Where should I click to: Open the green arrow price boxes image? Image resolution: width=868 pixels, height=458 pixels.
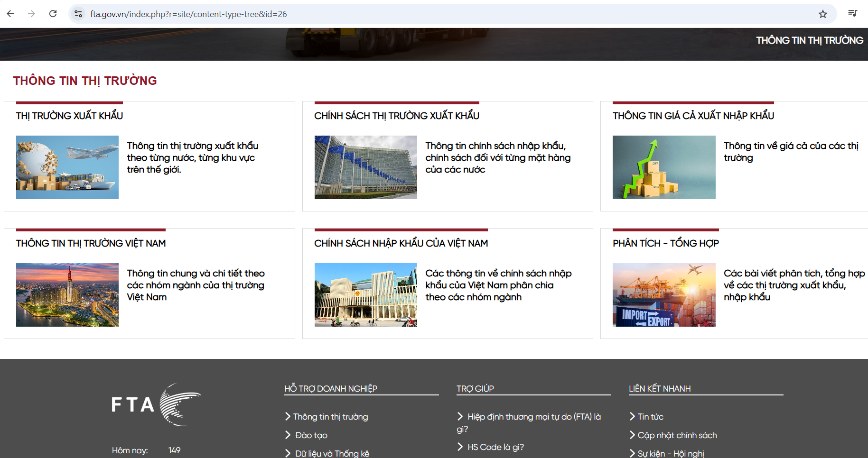click(x=664, y=167)
